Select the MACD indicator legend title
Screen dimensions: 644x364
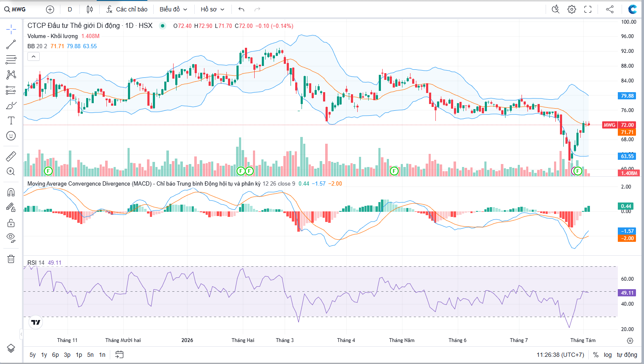[x=144, y=183]
